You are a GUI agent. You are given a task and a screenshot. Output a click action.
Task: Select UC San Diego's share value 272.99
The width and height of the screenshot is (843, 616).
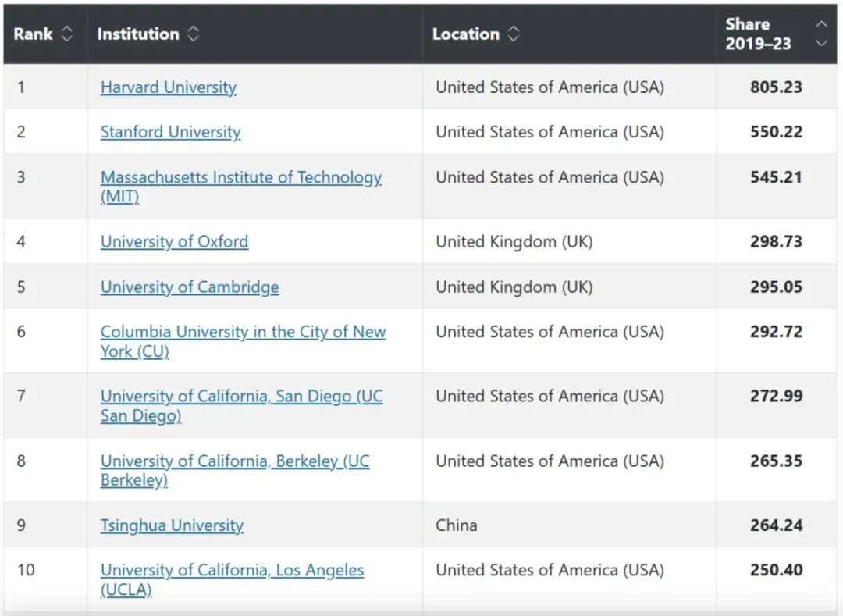(777, 396)
